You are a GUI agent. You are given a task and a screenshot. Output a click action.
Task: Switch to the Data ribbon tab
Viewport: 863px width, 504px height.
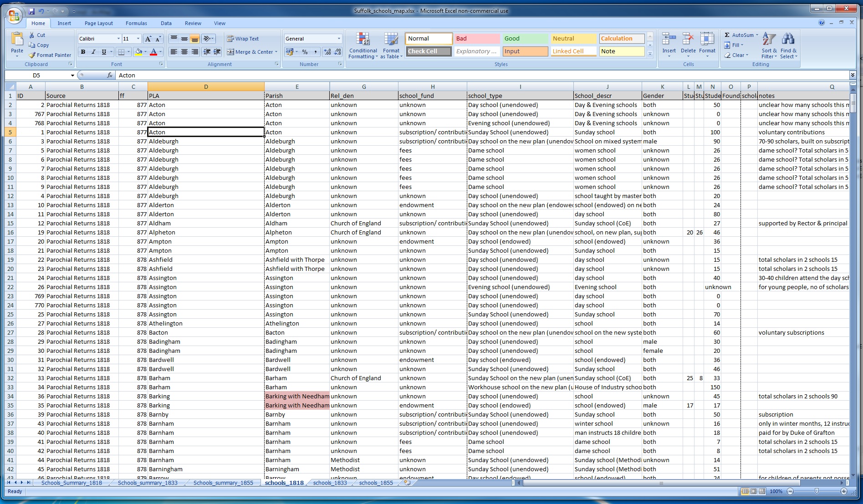coord(166,23)
